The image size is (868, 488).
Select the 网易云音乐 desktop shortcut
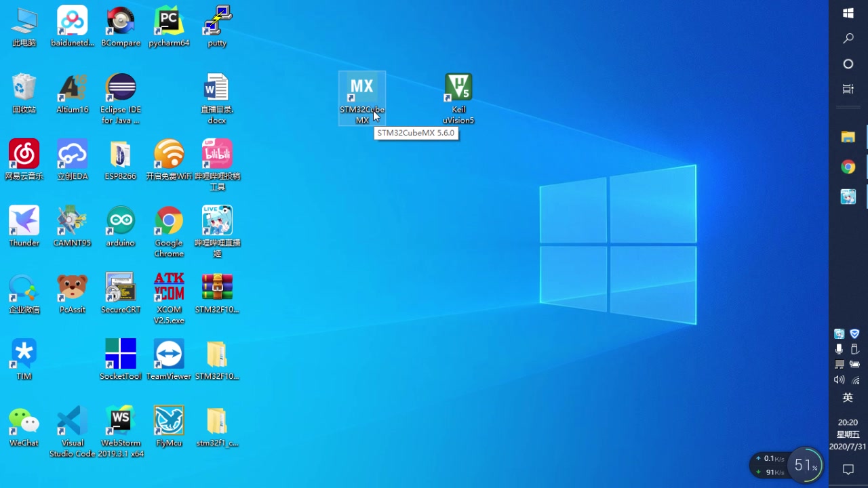pyautogui.click(x=24, y=160)
